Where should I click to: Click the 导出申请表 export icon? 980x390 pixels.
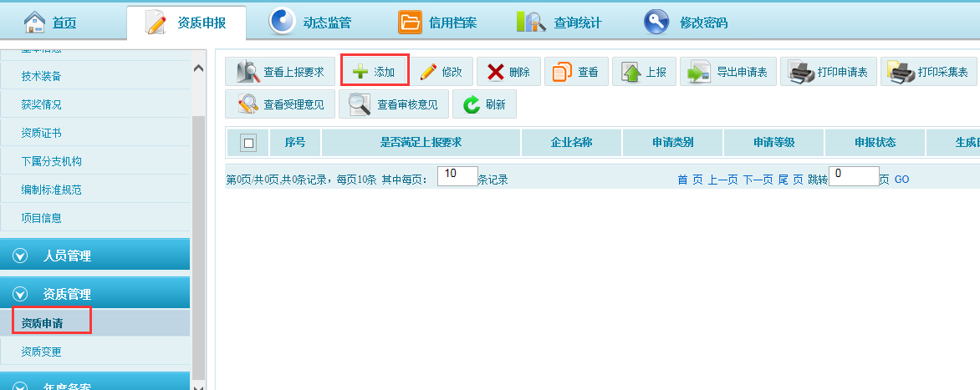(698, 72)
